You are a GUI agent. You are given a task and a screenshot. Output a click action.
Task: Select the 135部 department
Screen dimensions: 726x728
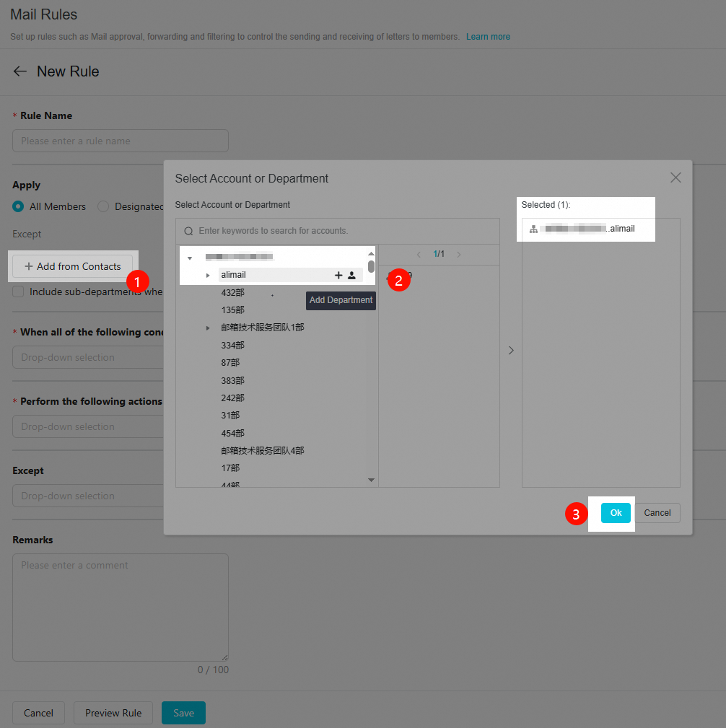[232, 310]
